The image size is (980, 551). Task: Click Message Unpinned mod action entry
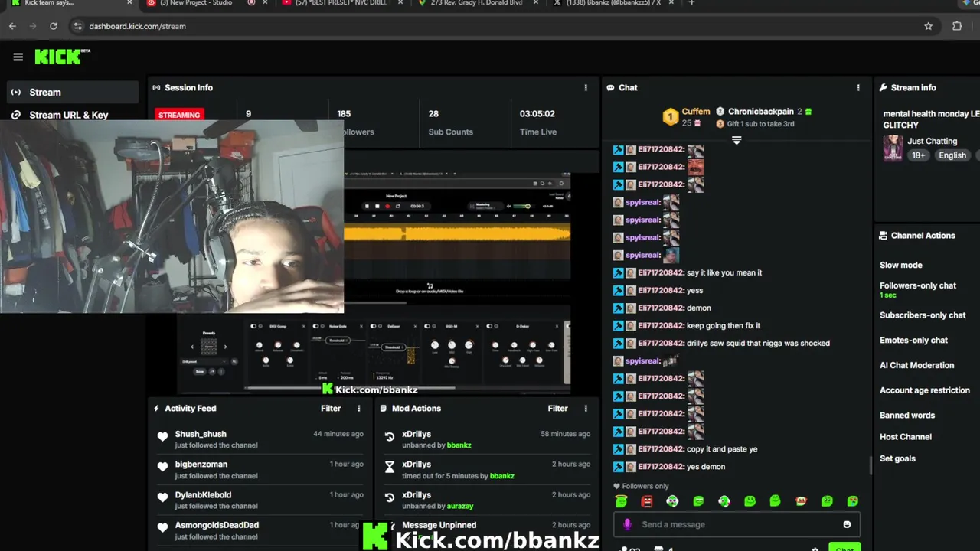click(x=439, y=525)
